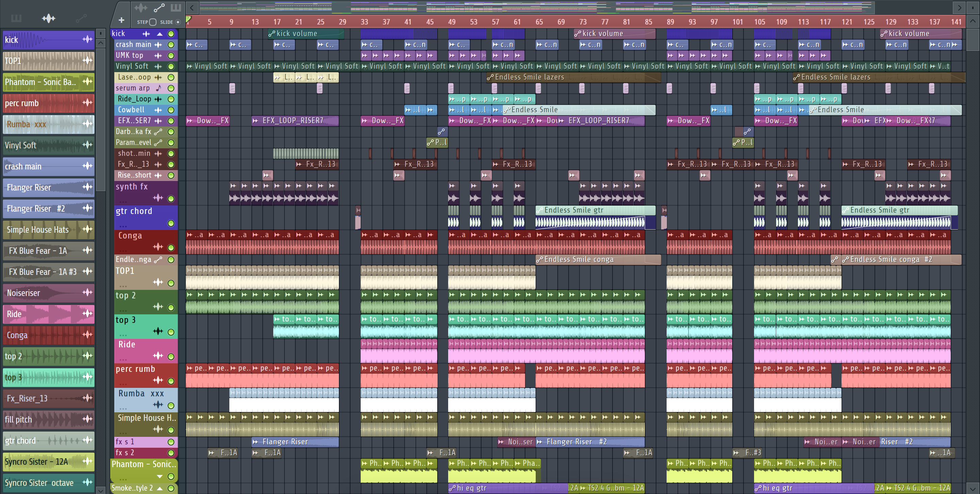Click automation icon on Darb..ka fx track
Image resolution: width=980 pixels, height=494 pixels.
pos(158,132)
